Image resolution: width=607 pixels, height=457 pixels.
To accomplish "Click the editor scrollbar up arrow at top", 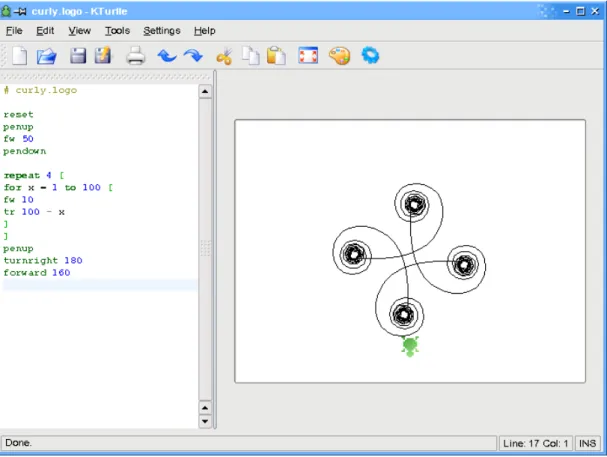I will [205, 92].
